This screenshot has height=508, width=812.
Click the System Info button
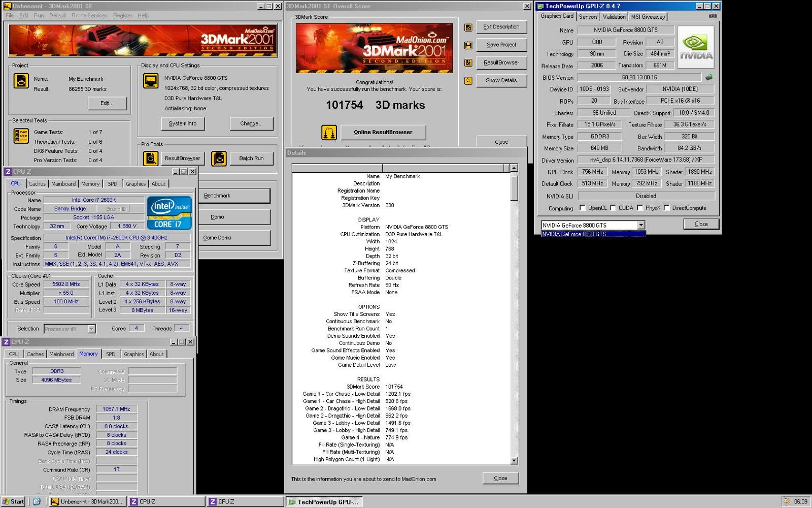point(183,123)
